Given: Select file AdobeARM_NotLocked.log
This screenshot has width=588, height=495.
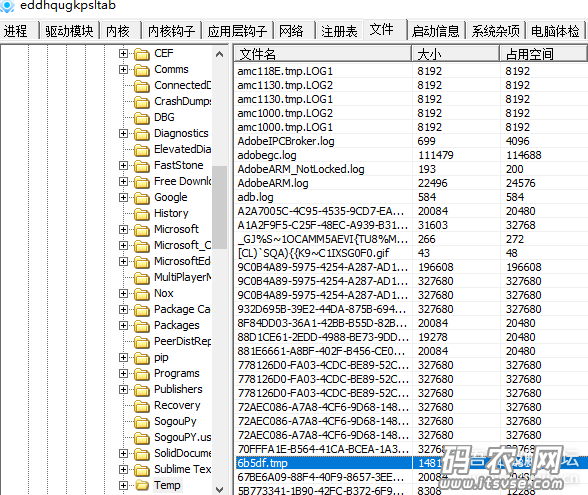Looking at the screenshot, I should pyautogui.click(x=301, y=169).
